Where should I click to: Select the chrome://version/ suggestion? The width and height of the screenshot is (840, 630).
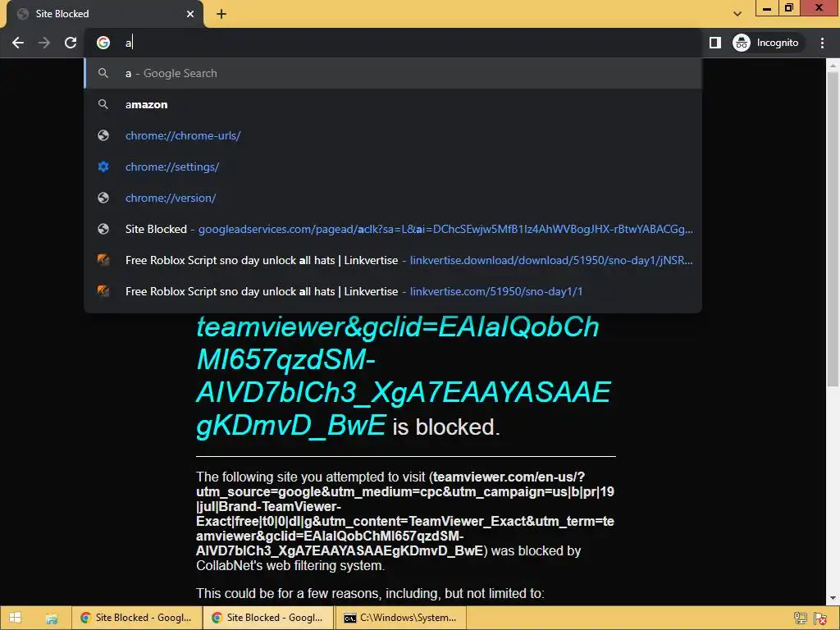(393, 198)
